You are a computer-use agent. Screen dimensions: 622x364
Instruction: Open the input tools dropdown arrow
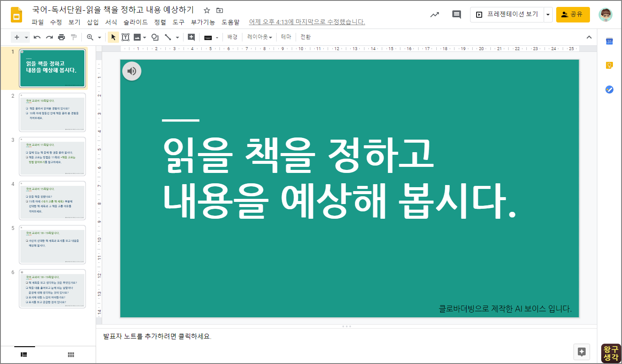click(x=217, y=38)
